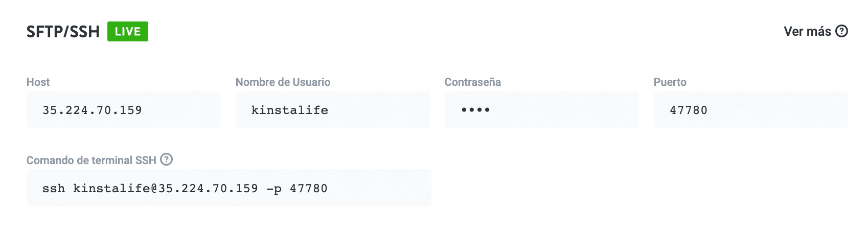Image resolution: width=868 pixels, height=228 pixels.
Task: Click the SFTP/SSH section heading
Action: [x=63, y=32]
